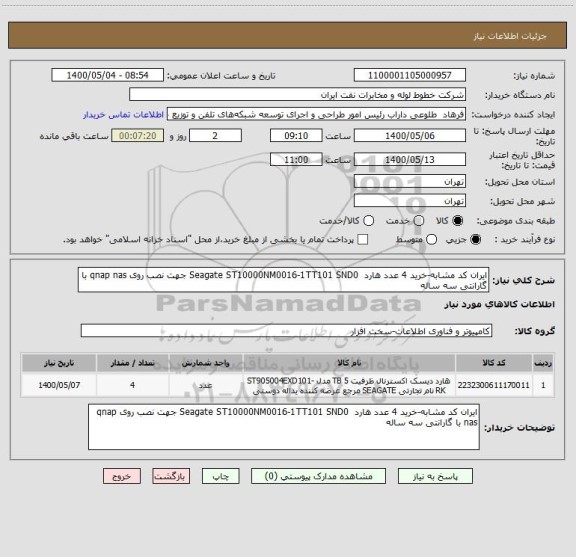Image resolution: width=576 pixels, height=557 pixels.
Task: Click the بازگشت back button
Action: click(171, 476)
